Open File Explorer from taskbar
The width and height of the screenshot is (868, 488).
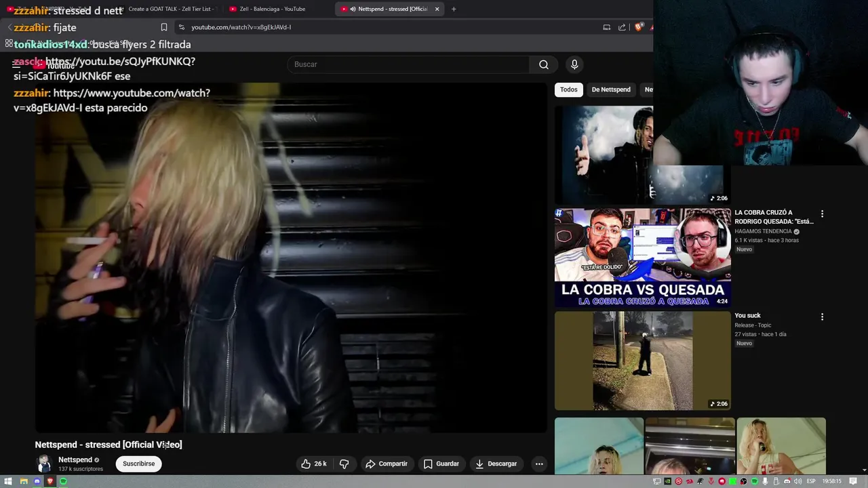tap(24, 481)
